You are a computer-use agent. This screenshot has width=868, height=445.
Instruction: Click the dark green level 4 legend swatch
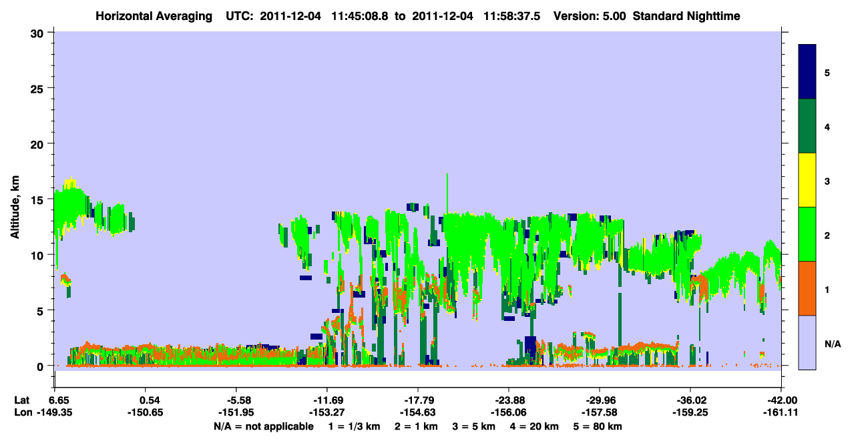click(807, 126)
